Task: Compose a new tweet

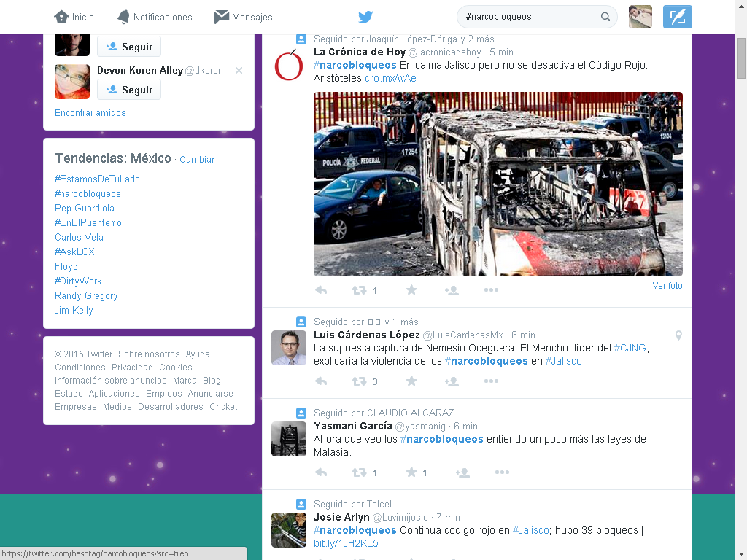Action: 678,17
